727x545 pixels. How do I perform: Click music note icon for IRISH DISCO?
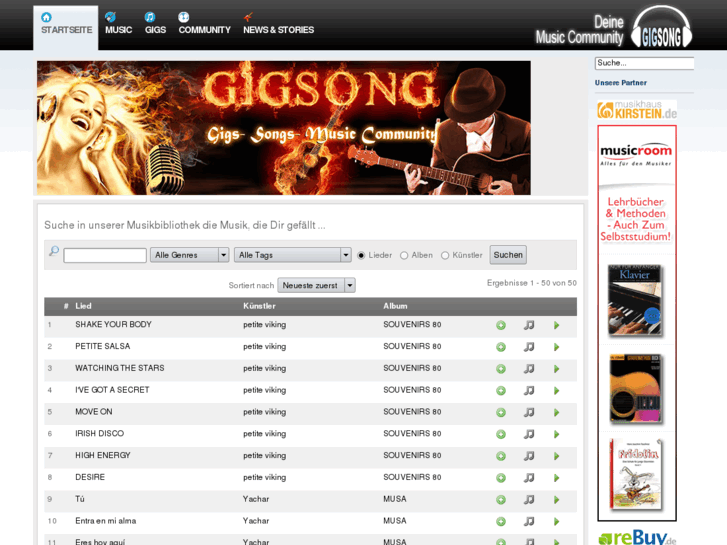coord(529,434)
